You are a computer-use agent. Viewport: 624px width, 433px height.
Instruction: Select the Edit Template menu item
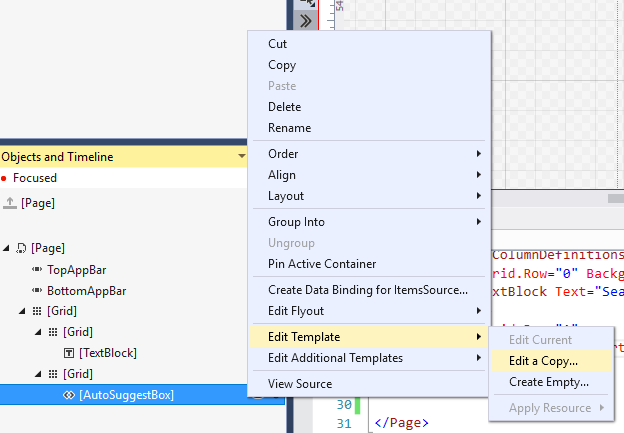[x=369, y=337]
